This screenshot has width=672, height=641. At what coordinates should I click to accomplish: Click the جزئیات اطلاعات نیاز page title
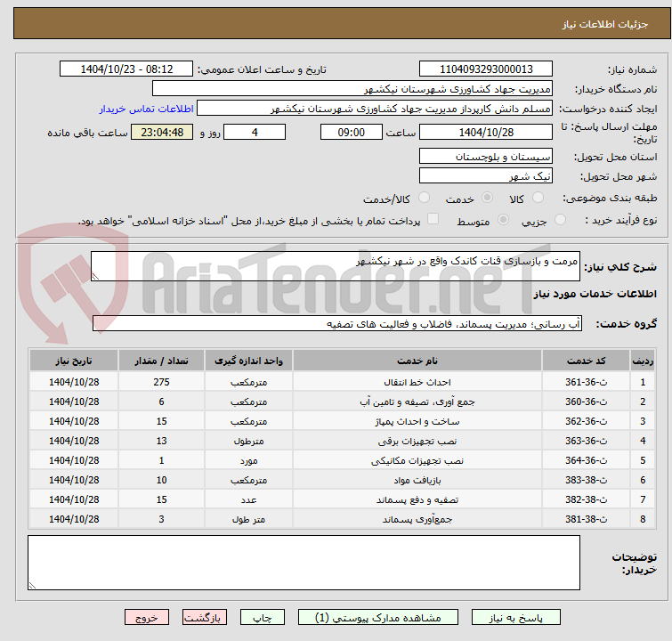tap(604, 24)
